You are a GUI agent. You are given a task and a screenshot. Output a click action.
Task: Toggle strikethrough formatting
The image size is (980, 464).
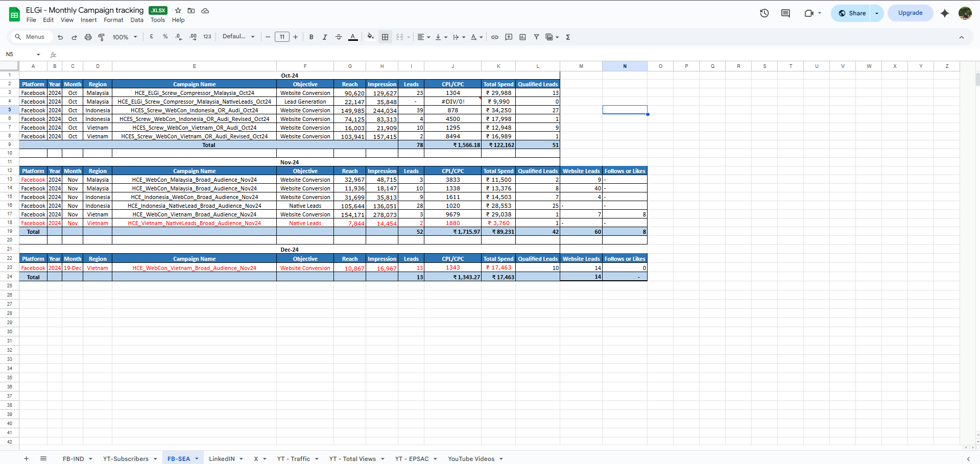[x=339, y=37]
